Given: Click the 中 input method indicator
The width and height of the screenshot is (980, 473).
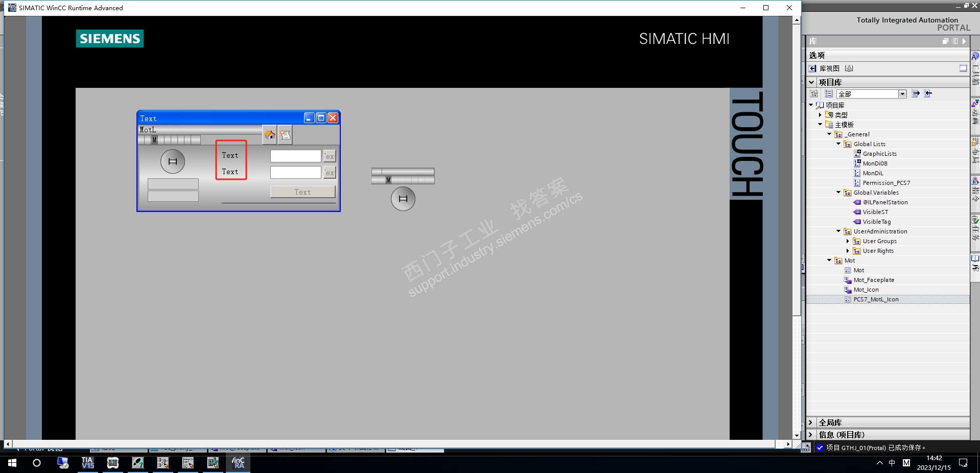Looking at the screenshot, I should pyautogui.click(x=892, y=463).
